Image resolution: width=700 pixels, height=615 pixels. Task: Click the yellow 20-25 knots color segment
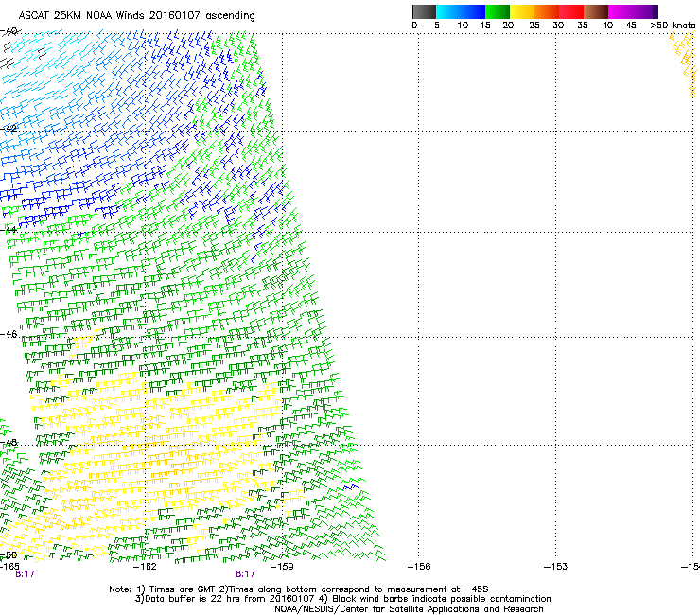point(522,11)
